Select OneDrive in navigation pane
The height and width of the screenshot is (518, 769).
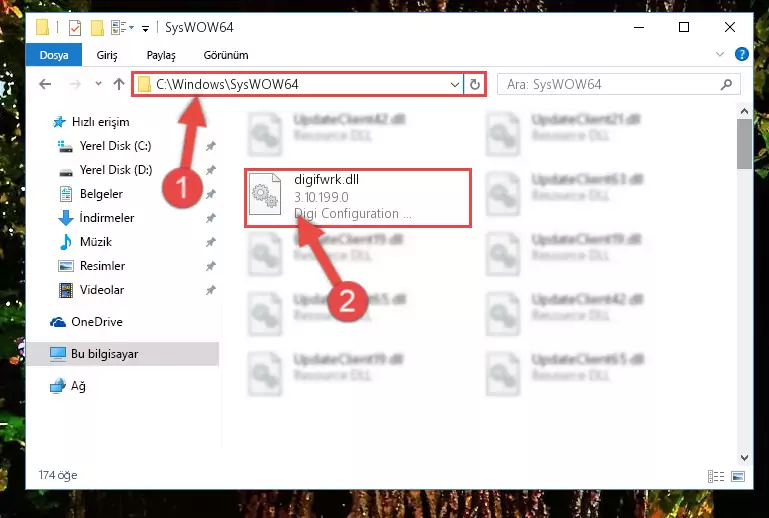[97, 322]
